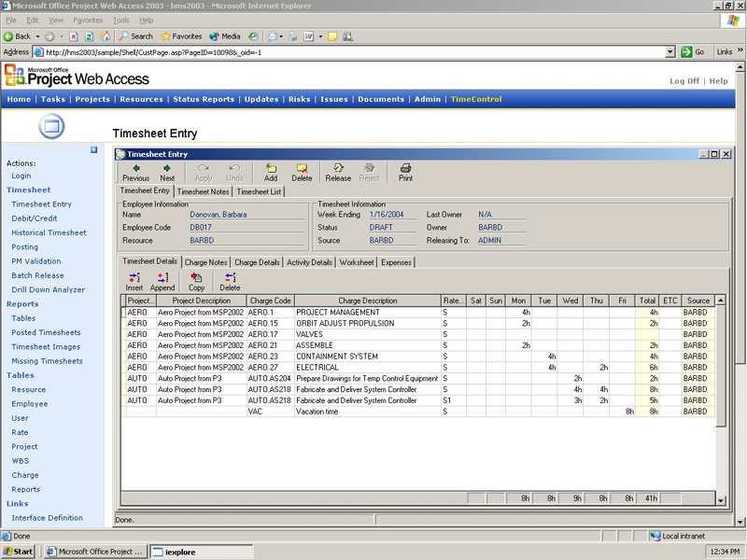The width and height of the screenshot is (747, 560).
Task: Go to the Previous timesheet
Action: pos(135,173)
